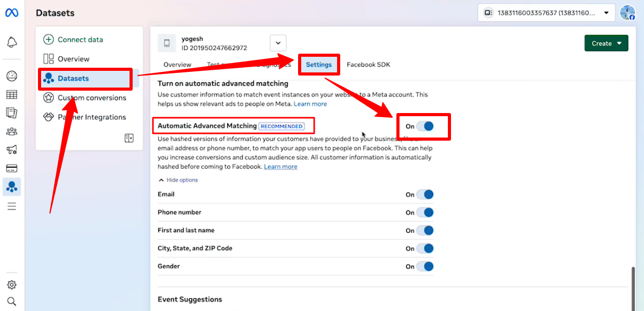Click the search magnifier icon
The width and height of the screenshot is (644, 311).
click(x=11, y=301)
